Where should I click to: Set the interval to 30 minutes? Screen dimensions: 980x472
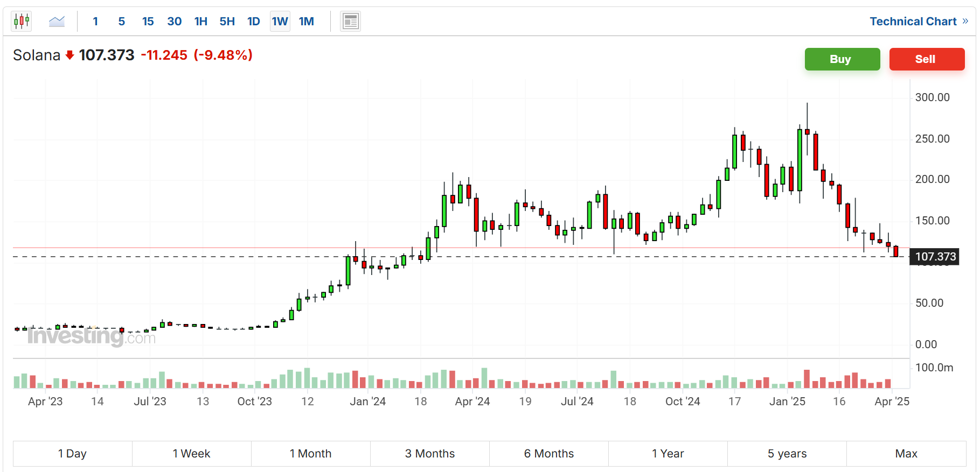tap(174, 22)
